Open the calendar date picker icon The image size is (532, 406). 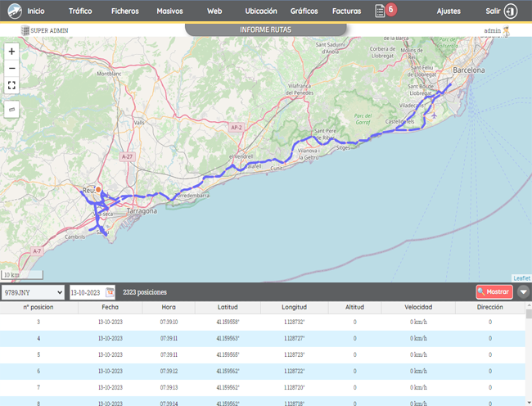[x=110, y=292]
